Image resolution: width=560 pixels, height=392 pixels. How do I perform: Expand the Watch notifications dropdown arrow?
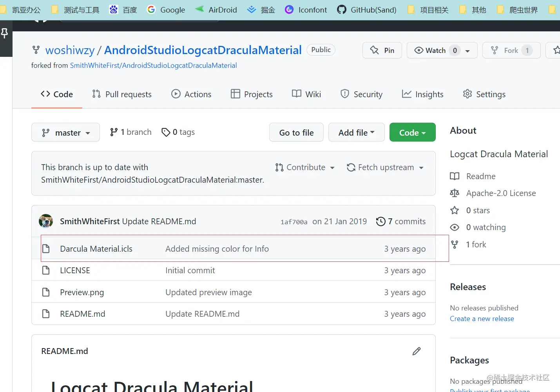coord(468,51)
